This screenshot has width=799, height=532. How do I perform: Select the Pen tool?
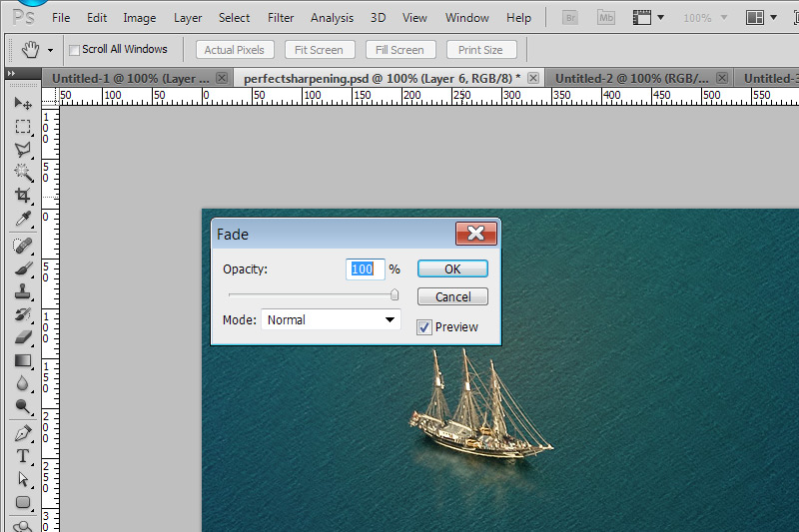pos(22,433)
